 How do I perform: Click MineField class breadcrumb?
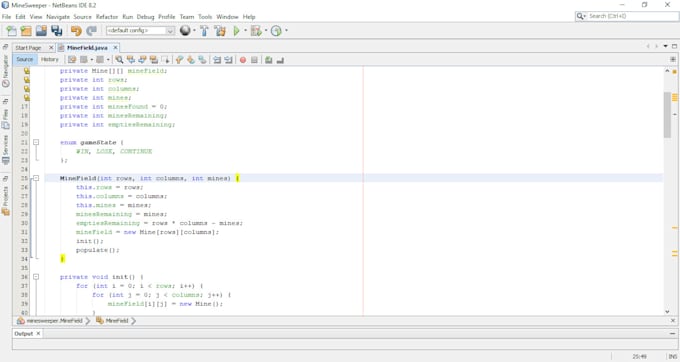pos(112,321)
